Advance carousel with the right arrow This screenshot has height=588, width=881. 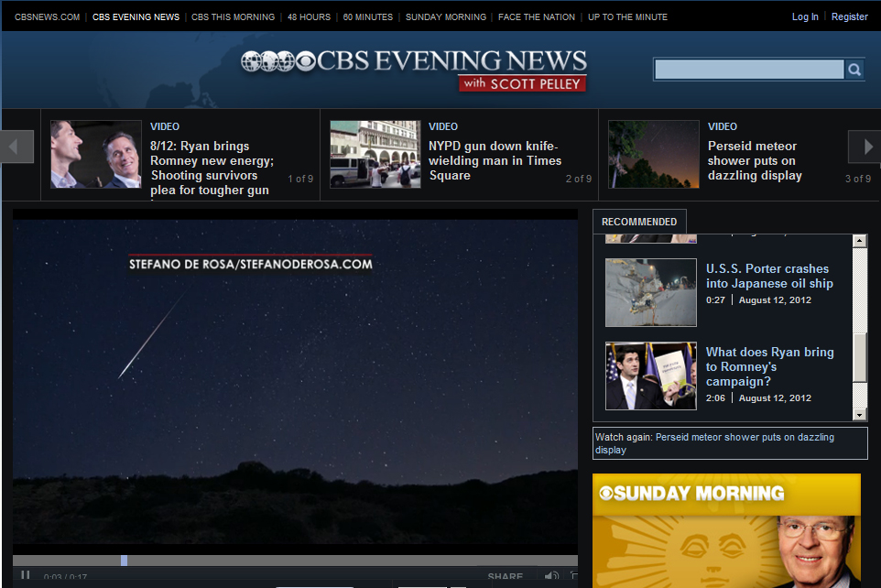click(x=865, y=147)
